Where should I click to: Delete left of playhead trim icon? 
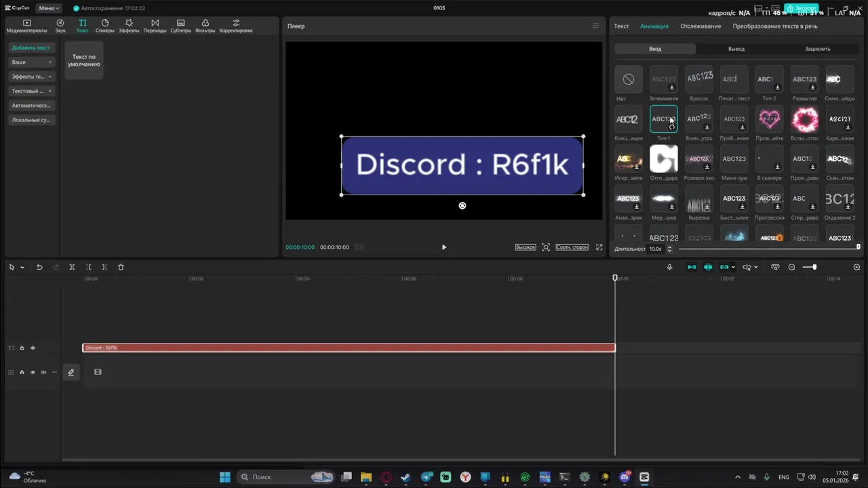point(88,267)
